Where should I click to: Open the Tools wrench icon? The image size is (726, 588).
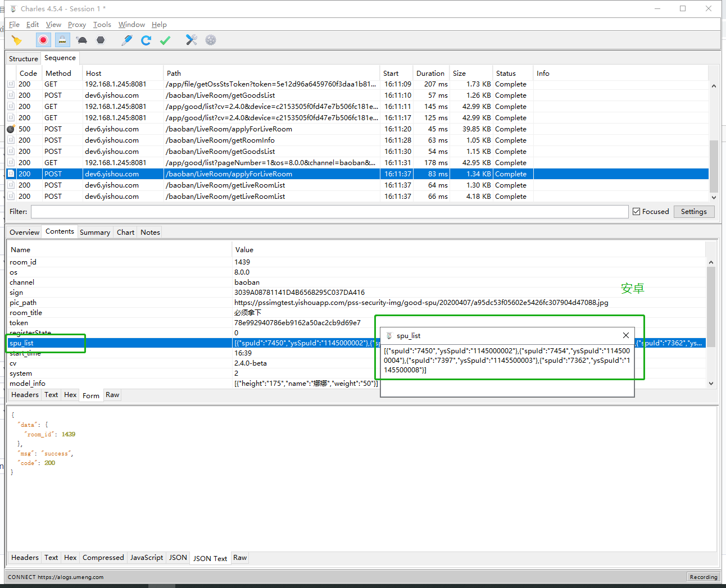tap(192, 40)
